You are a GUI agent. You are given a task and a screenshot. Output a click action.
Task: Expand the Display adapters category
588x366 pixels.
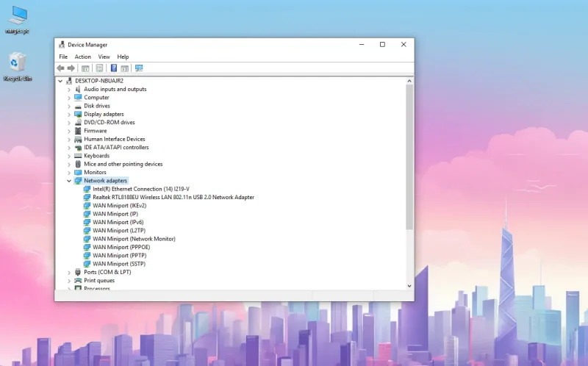point(69,115)
